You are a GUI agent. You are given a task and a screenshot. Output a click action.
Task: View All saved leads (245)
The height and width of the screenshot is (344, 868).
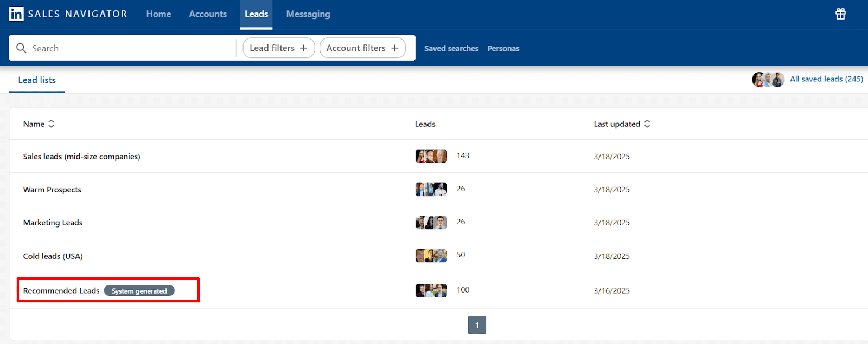(x=826, y=79)
